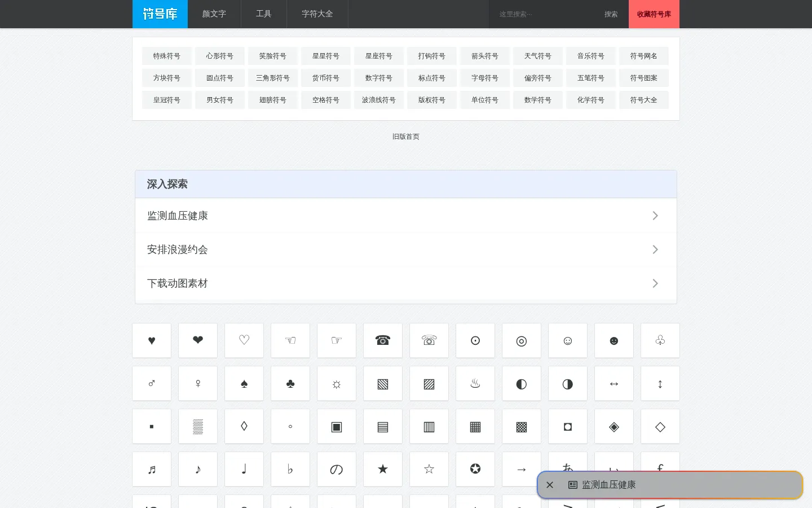
Task: Open the 下载动图素材 explore item
Action: [406, 283]
